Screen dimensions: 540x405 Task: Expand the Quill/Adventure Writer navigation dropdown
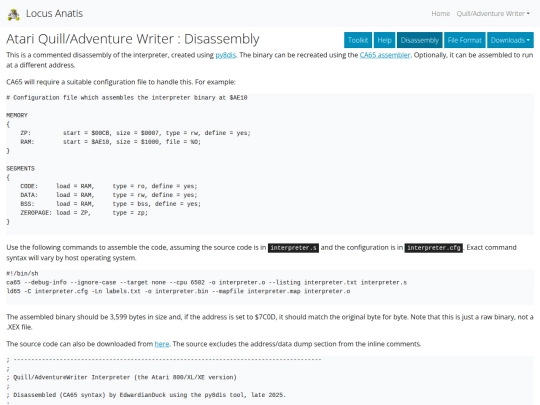pos(493,13)
